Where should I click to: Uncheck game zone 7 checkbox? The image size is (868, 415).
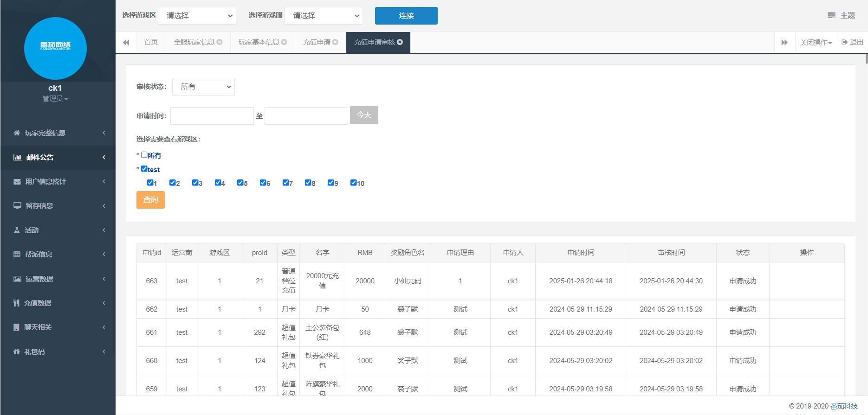pos(286,183)
